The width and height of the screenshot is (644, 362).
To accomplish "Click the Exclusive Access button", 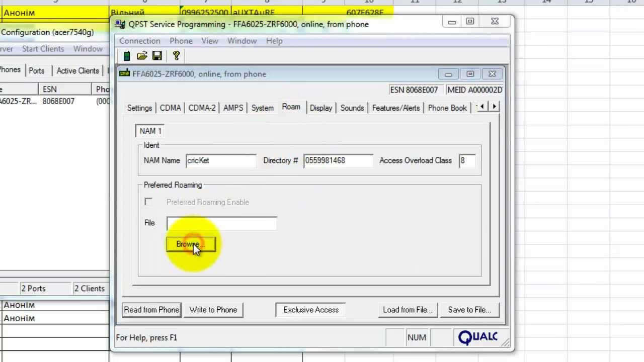I will (311, 310).
